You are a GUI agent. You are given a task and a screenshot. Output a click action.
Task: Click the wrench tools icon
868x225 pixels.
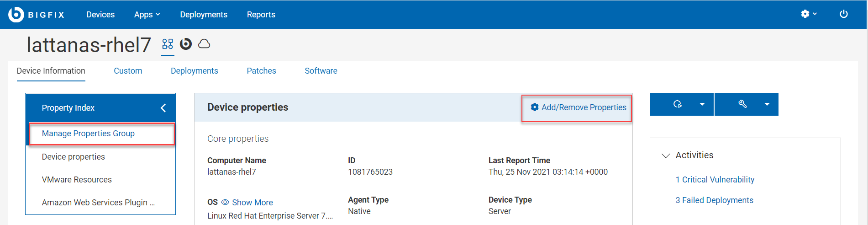coord(742,104)
